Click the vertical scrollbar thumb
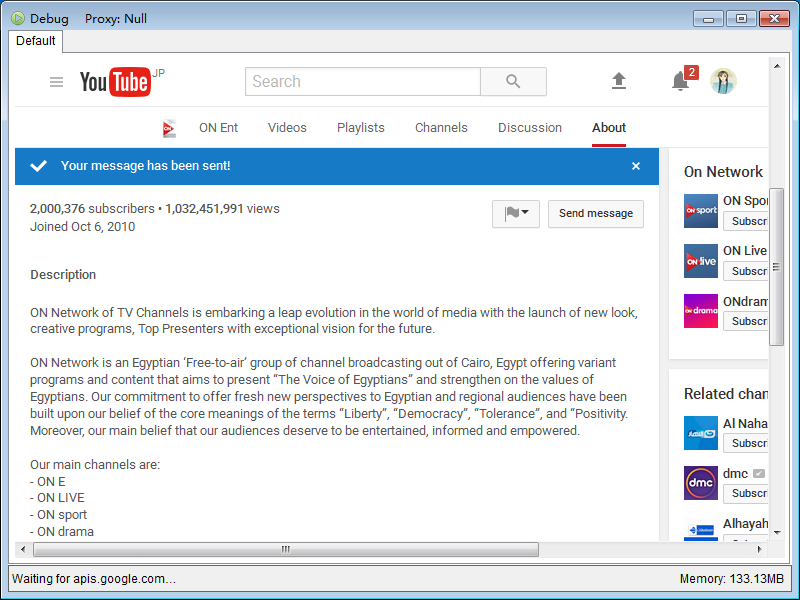Screen dimensions: 800x600 777,267
